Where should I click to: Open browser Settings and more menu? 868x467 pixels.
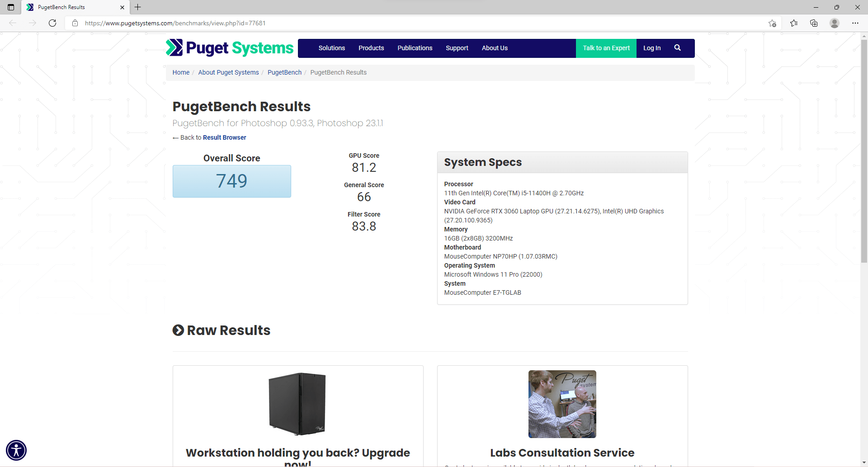855,23
